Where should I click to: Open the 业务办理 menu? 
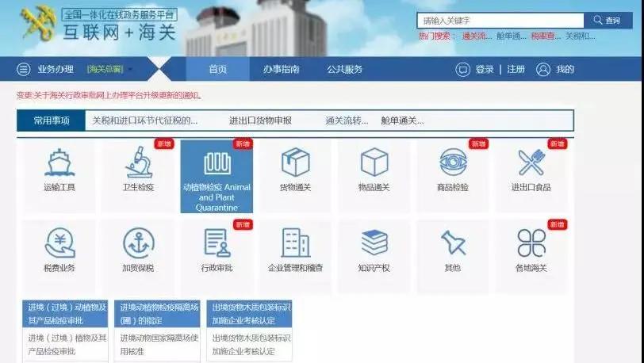click(x=56, y=70)
